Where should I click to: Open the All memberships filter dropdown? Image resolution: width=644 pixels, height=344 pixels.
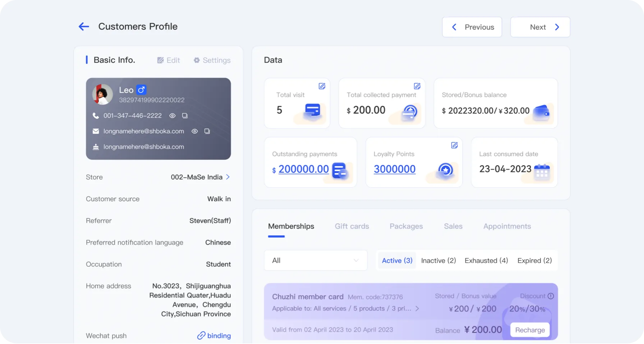(x=315, y=260)
